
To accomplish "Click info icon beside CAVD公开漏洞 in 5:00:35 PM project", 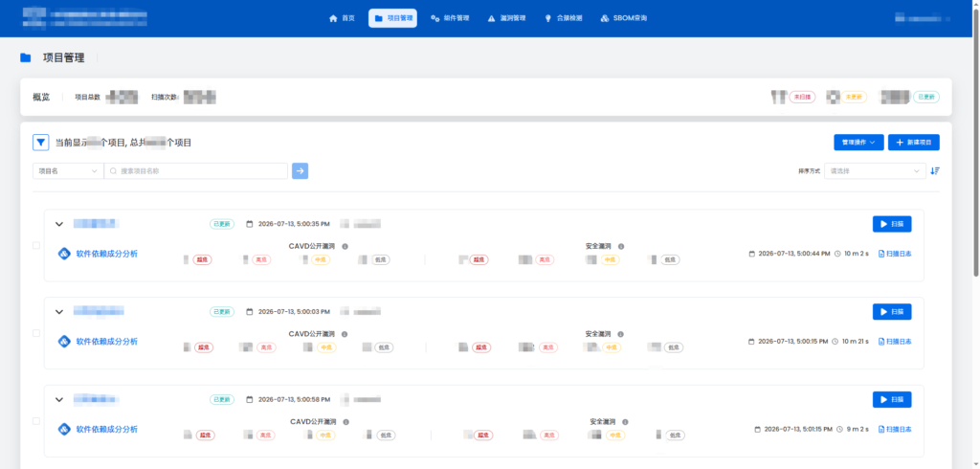I will click(x=345, y=246).
